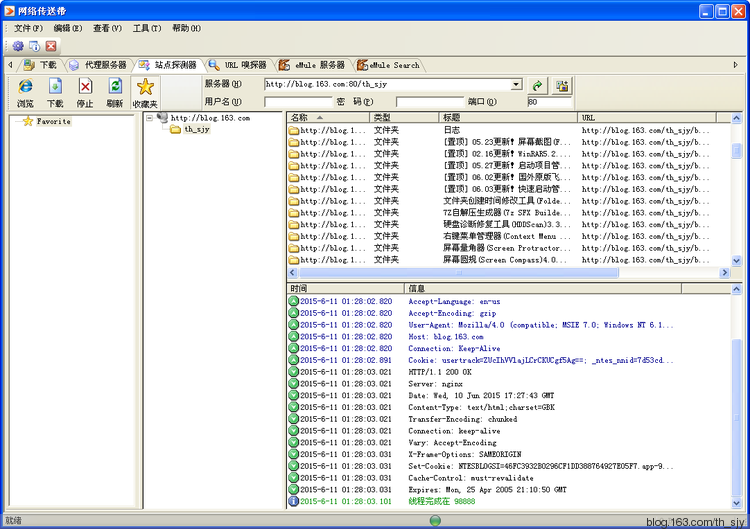Screen dimensions: 750x529
Task: Select the row titled 日志
Action: click(x=508, y=130)
